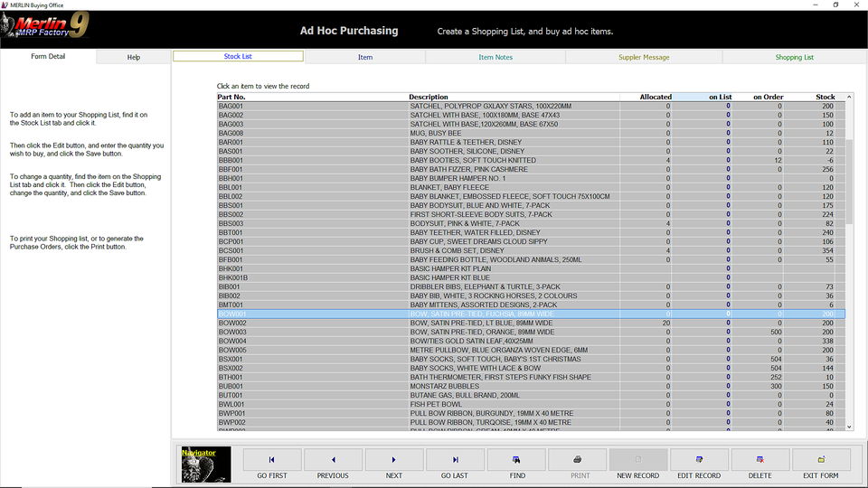Click the Stock column header

pos(825,97)
